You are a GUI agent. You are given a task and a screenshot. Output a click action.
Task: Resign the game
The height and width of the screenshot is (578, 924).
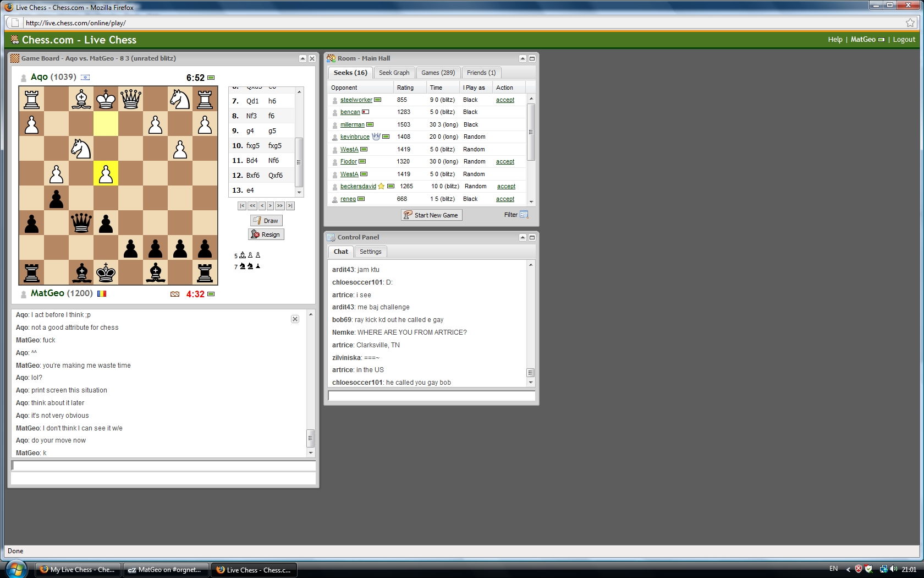(266, 235)
